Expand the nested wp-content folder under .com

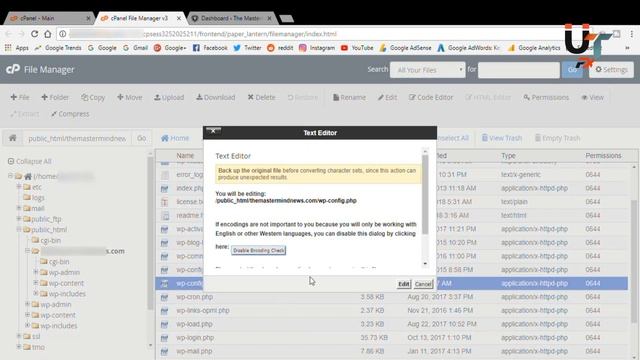[x=36, y=282]
